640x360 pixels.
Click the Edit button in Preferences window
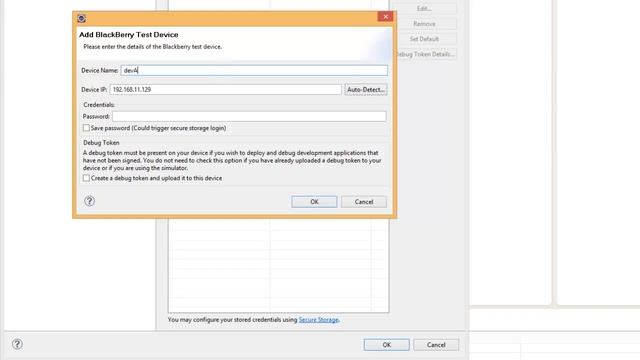pos(424,8)
